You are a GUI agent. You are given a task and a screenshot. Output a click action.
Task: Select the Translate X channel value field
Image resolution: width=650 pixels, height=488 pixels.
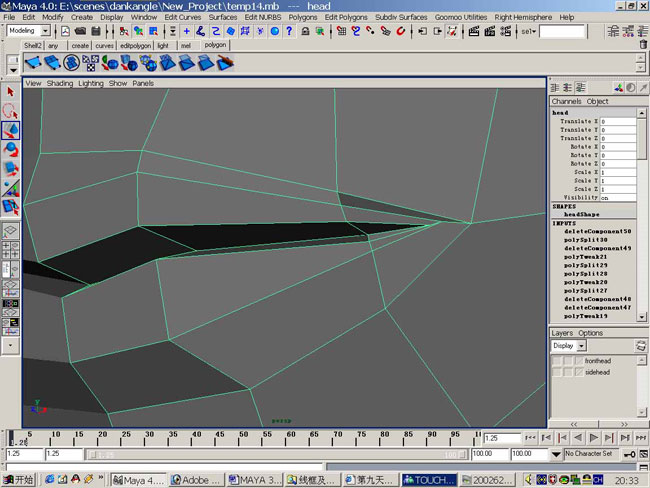[x=618, y=121]
